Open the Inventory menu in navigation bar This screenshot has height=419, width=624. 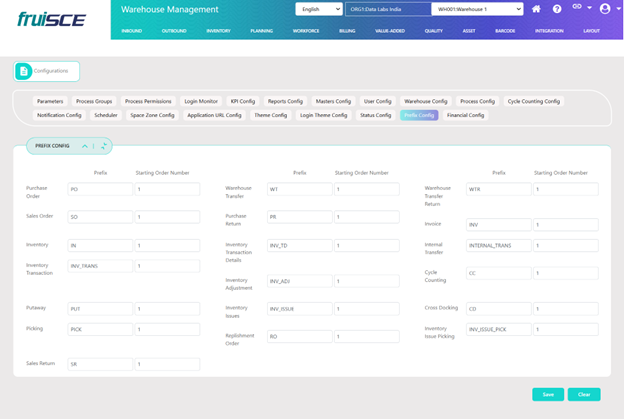click(218, 31)
